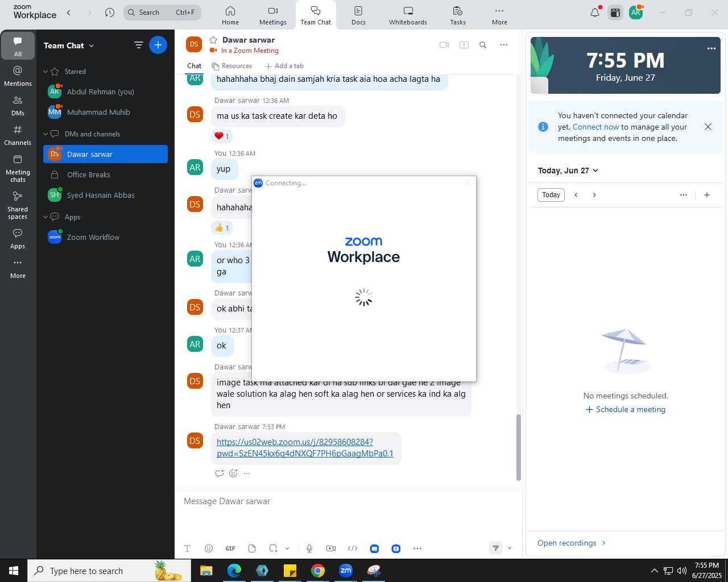
Task: Click the Today button in the calendar
Action: click(551, 195)
